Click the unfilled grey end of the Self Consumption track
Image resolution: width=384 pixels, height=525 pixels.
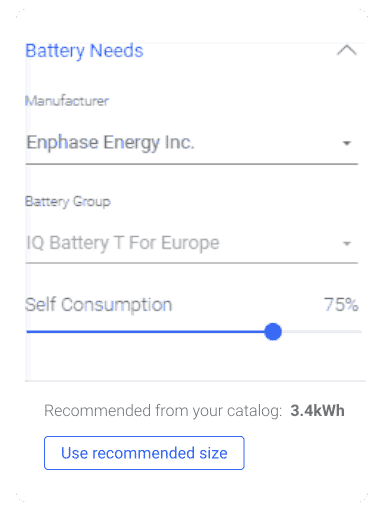click(x=321, y=331)
